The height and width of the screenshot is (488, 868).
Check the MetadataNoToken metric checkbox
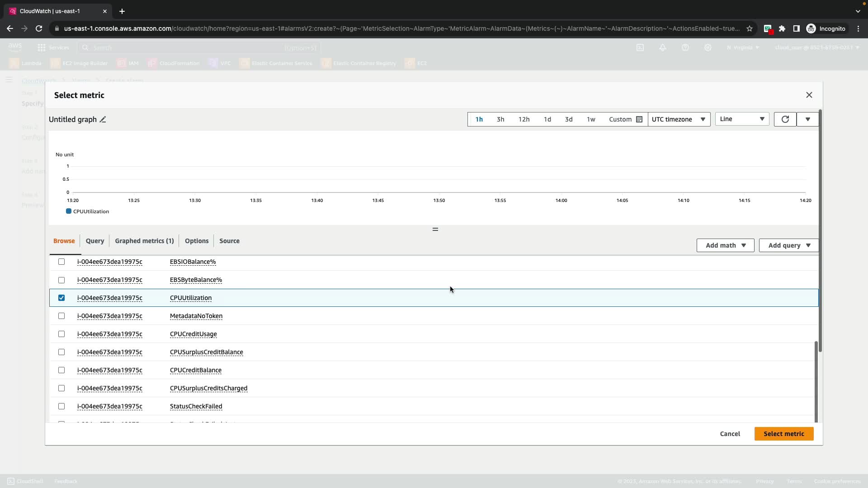click(61, 316)
